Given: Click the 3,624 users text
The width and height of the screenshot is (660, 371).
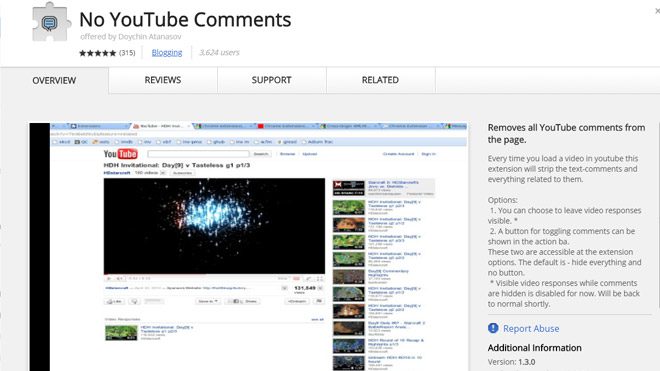Looking at the screenshot, I should 219,53.
